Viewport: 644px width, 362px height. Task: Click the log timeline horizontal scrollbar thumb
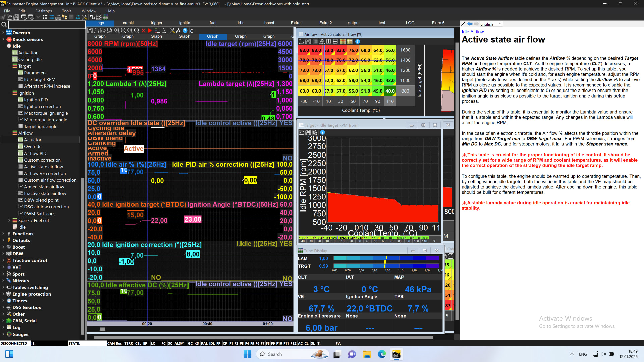click(x=103, y=329)
